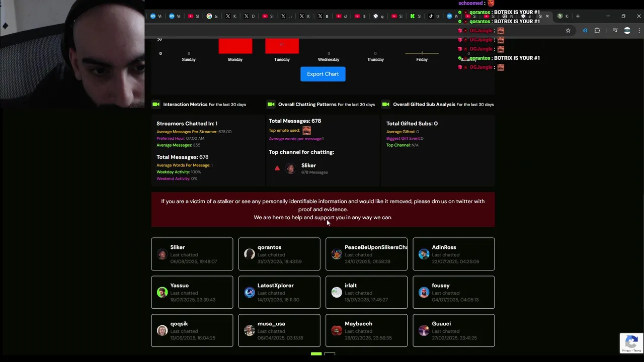Open the LatestXplorer streamer name
This screenshot has width=644, height=362.
coord(276,286)
